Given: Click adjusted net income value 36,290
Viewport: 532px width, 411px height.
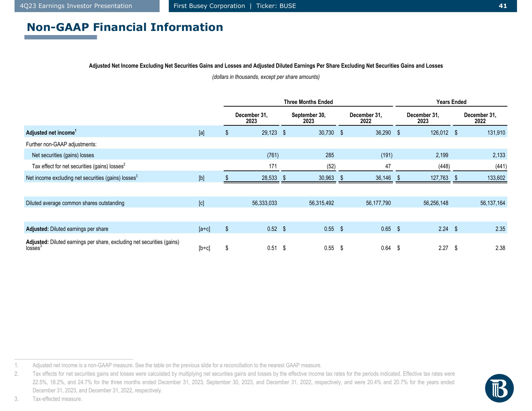Looking at the screenshot, I should [383, 133].
